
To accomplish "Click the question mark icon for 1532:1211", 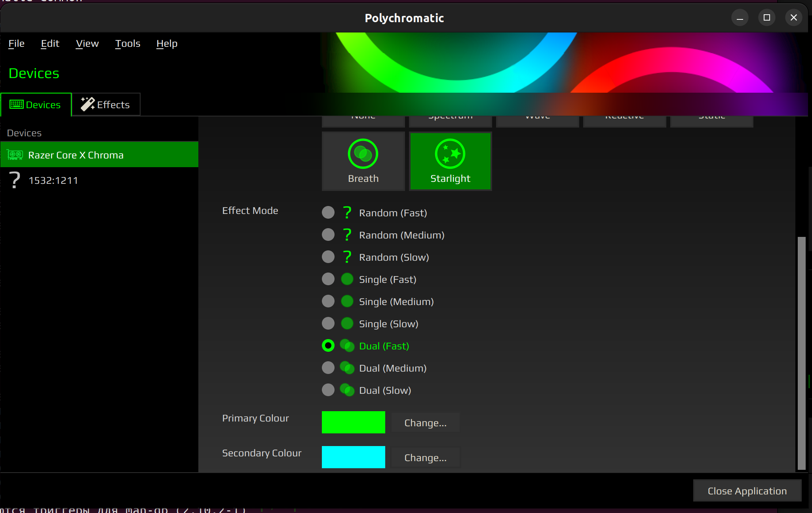I will pyautogui.click(x=15, y=180).
